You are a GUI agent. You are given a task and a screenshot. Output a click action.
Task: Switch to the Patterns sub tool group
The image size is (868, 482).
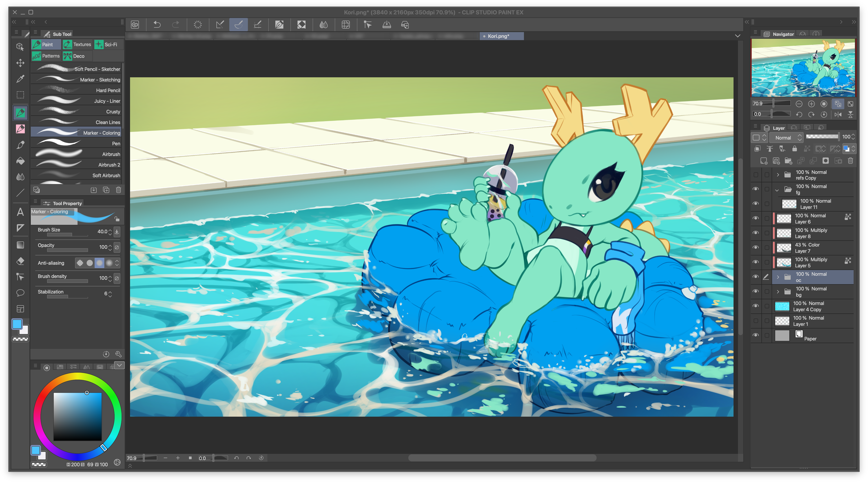pos(46,56)
